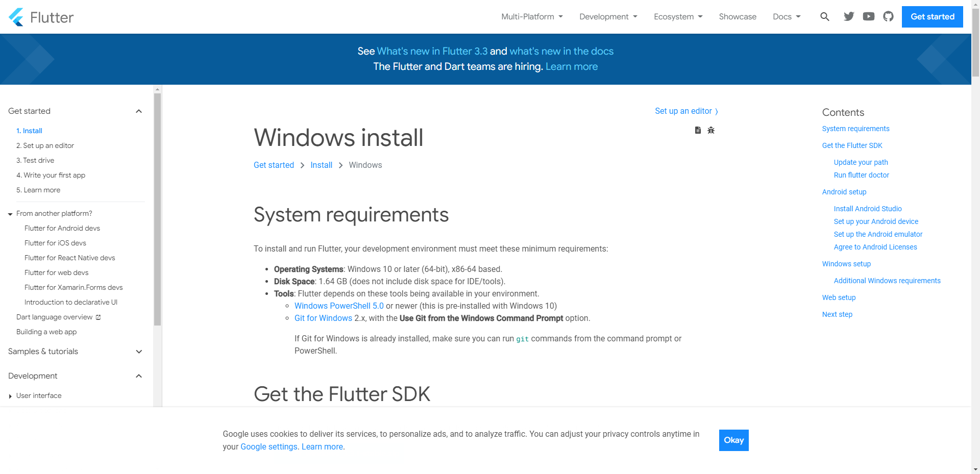Open Flutter's YouTube channel icon

[x=869, y=16]
